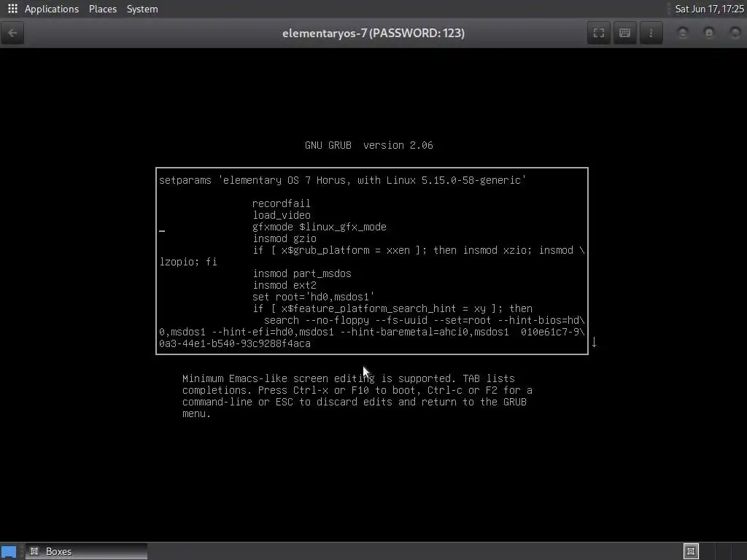Click the text cursor in GRUB editor

(162, 231)
